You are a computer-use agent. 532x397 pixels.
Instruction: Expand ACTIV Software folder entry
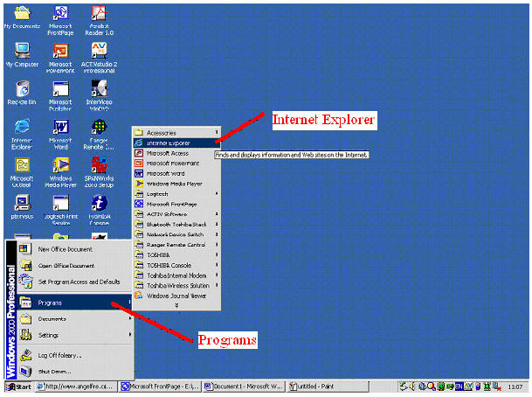click(176, 214)
